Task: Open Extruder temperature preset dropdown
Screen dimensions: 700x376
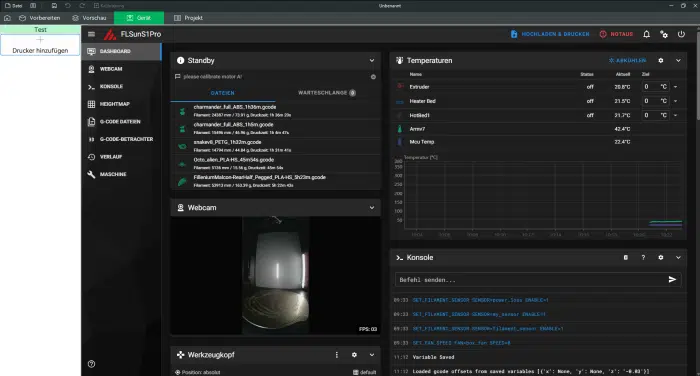Action: click(x=675, y=87)
